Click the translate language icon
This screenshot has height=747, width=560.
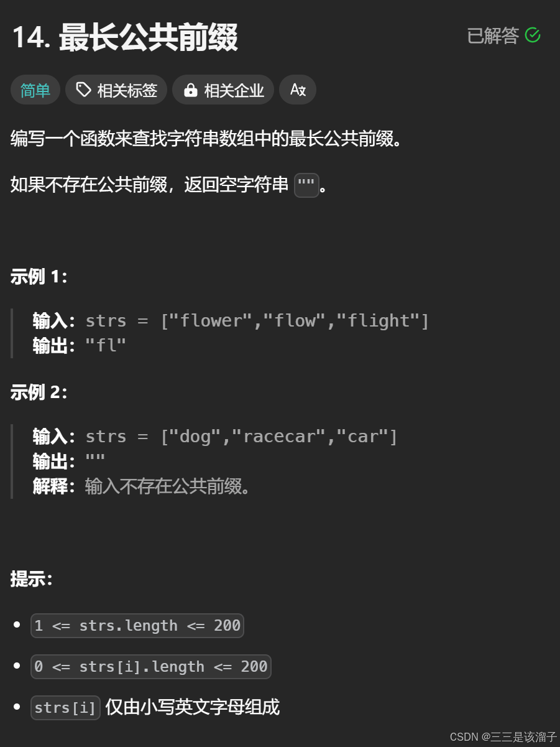[298, 90]
